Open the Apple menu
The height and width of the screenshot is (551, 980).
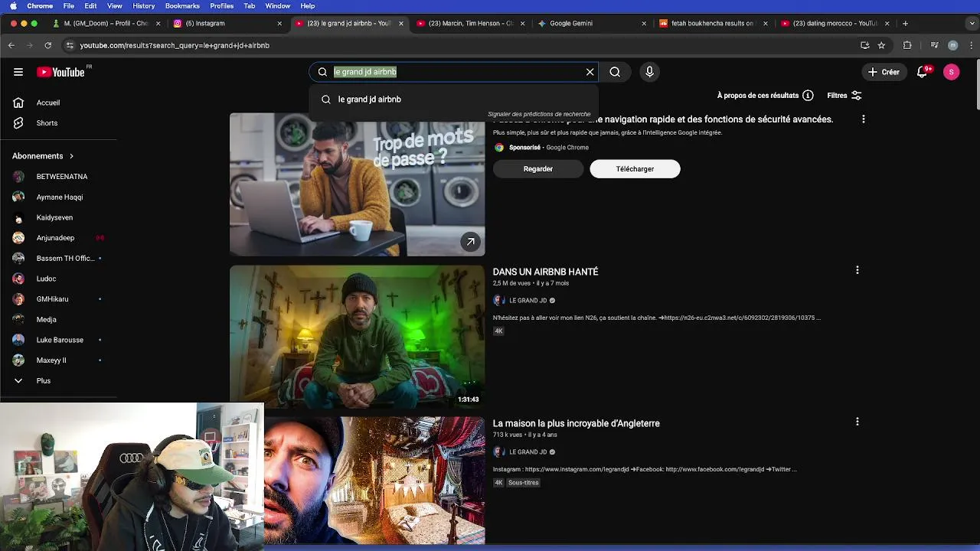pyautogui.click(x=13, y=6)
